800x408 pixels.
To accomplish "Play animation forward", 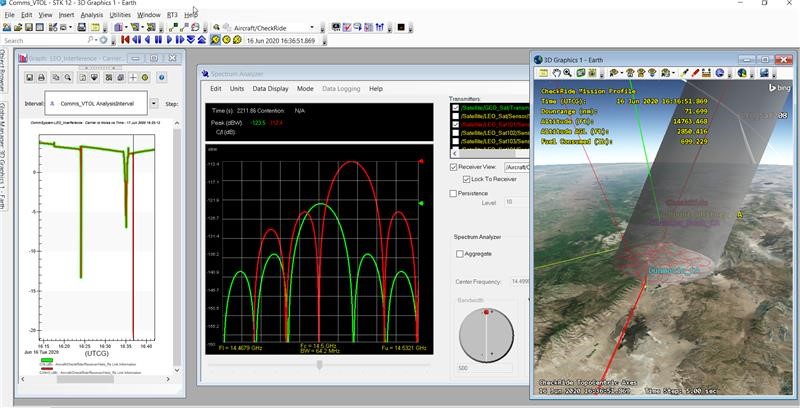I will point(169,40).
